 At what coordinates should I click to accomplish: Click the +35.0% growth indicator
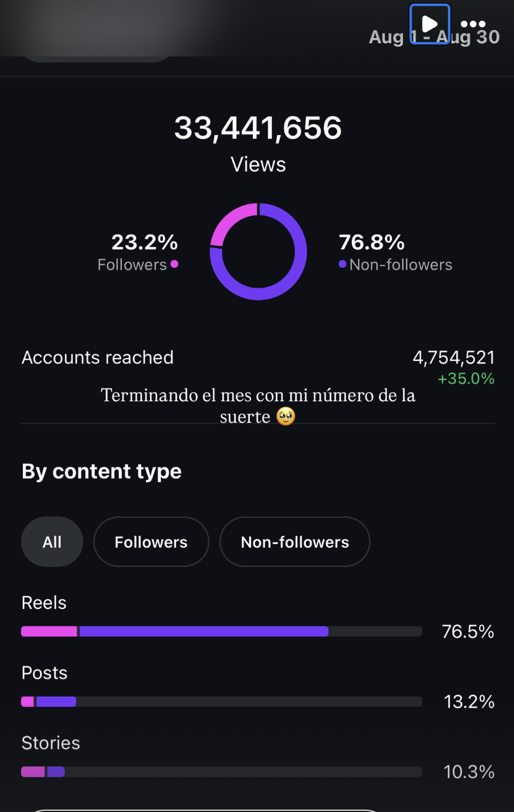[x=466, y=379]
